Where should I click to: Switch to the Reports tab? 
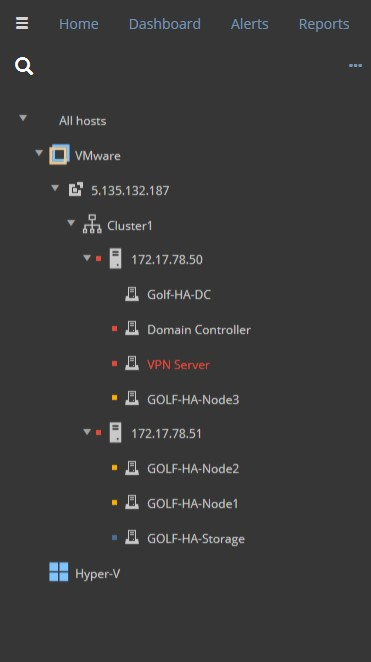[x=324, y=24]
